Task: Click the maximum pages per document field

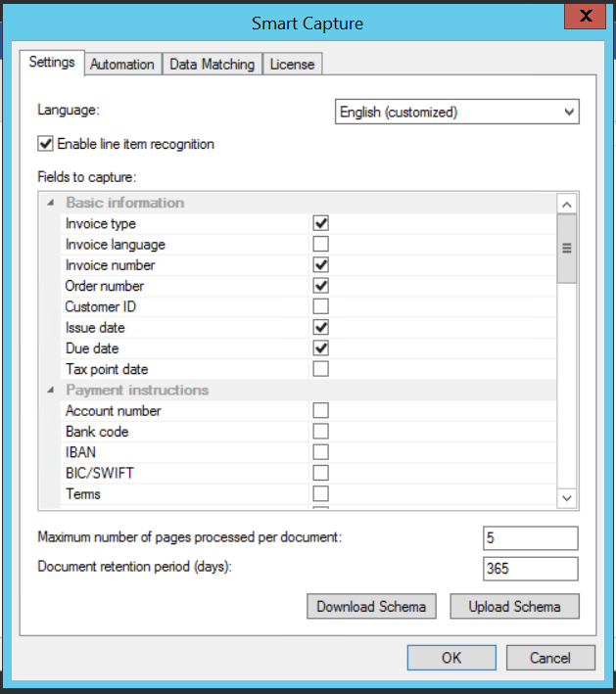Action: (531, 537)
